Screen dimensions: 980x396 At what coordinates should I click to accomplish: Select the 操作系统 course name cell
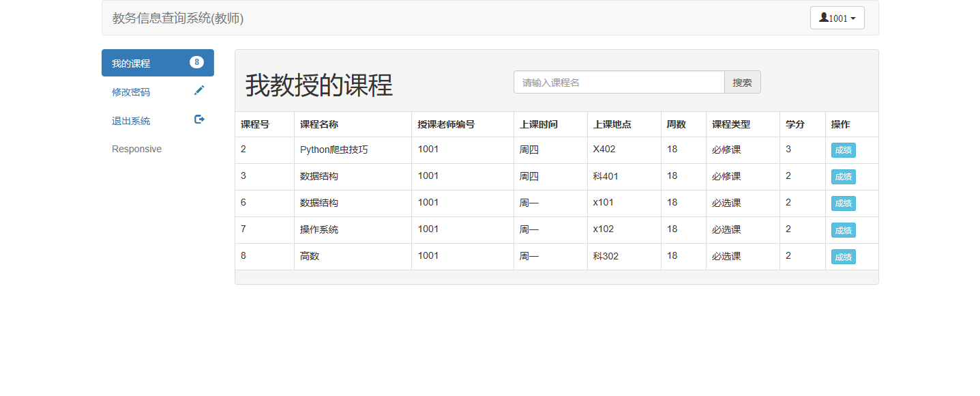[353, 230]
